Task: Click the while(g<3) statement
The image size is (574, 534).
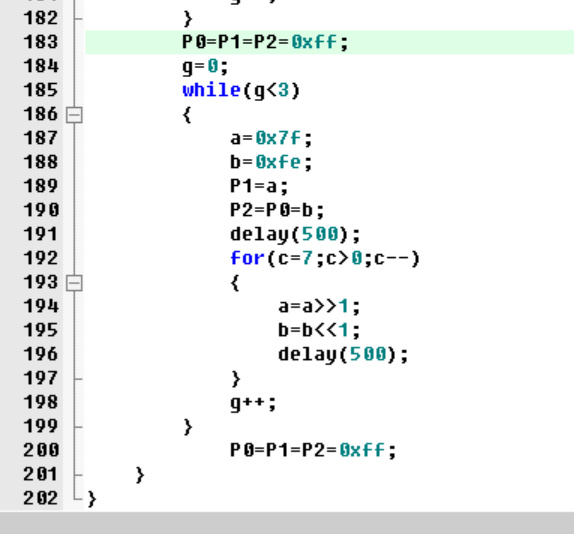Action: [x=241, y=90]
